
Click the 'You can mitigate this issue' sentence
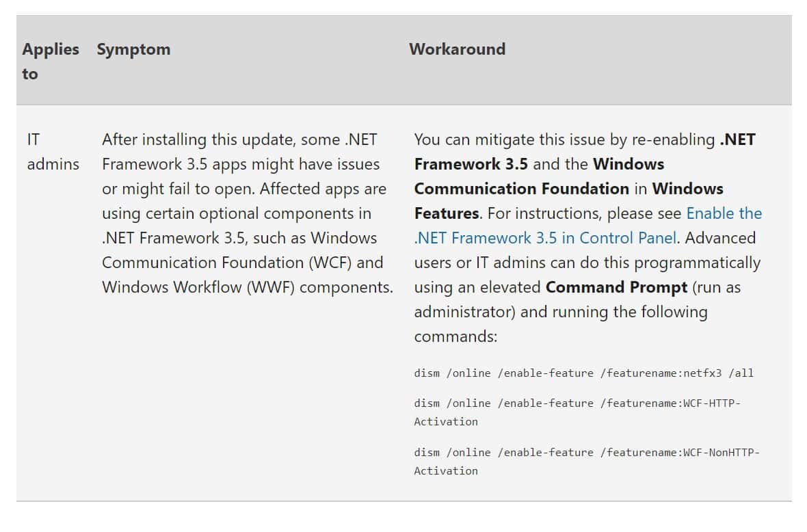(x=565, y=139)
